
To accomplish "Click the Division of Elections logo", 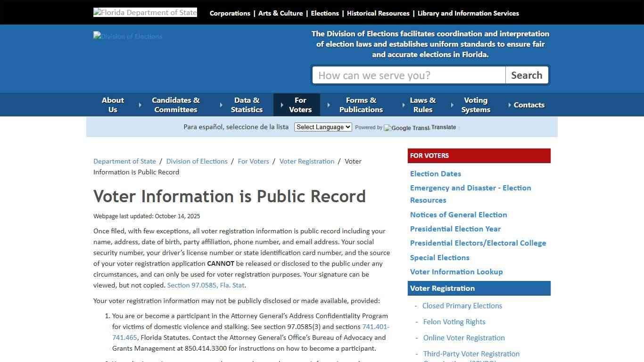I will 127,36.
